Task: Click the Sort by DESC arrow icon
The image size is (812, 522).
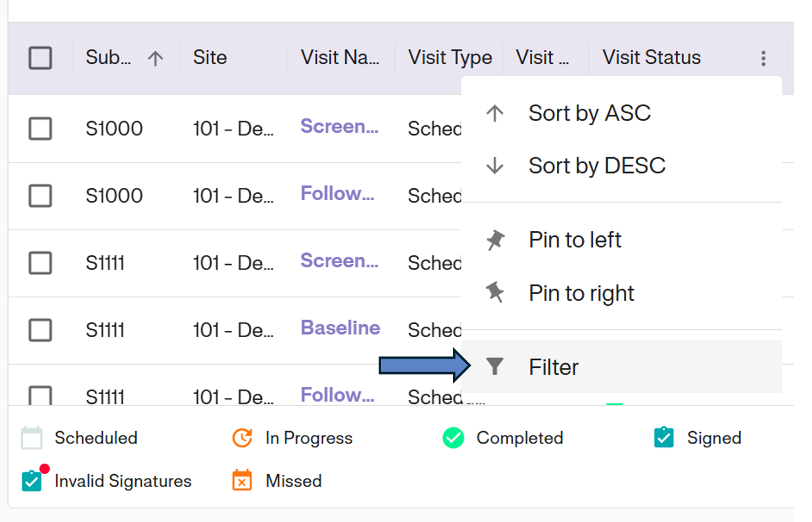Action: tap(495, 165)
